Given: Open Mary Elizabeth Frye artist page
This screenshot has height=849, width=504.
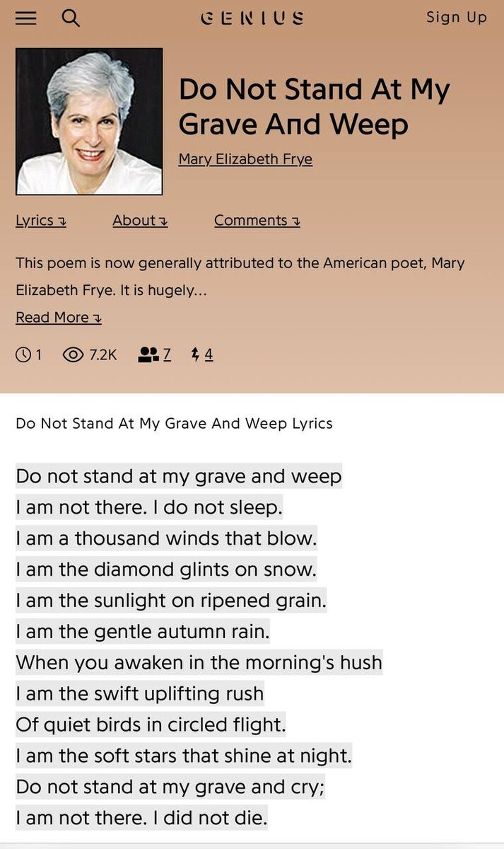Looking at the screenshot, I should [x=245, y=159].
